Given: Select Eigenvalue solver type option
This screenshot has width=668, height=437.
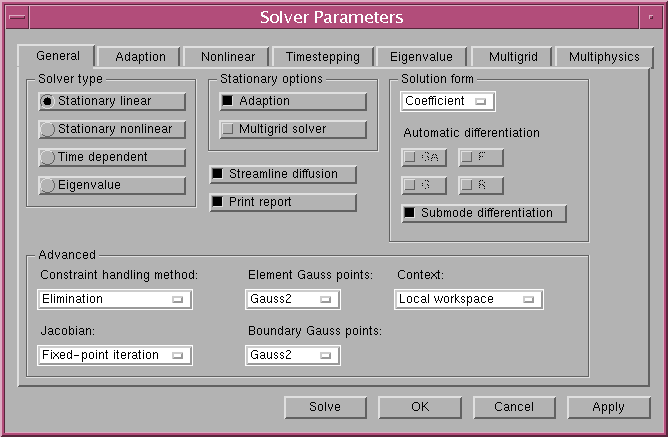Looking at the screenshot, I should point(112,185).
